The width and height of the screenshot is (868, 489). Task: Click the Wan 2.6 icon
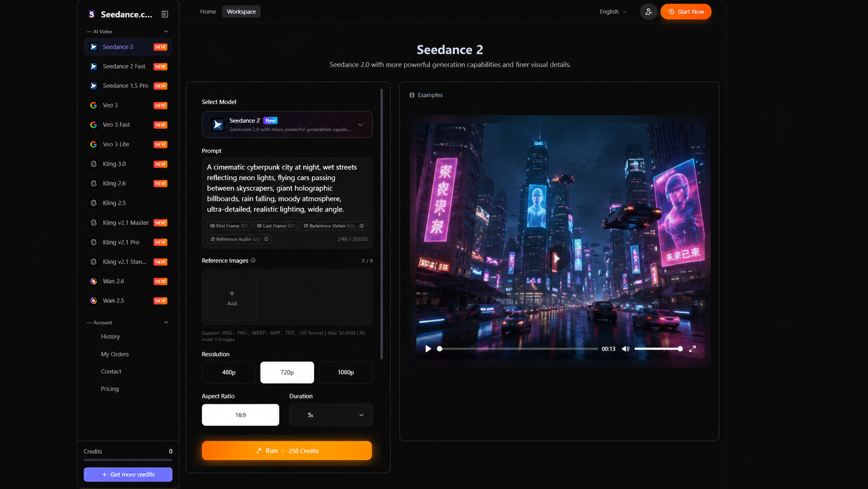pyautogui.click(x=93, y=281)
